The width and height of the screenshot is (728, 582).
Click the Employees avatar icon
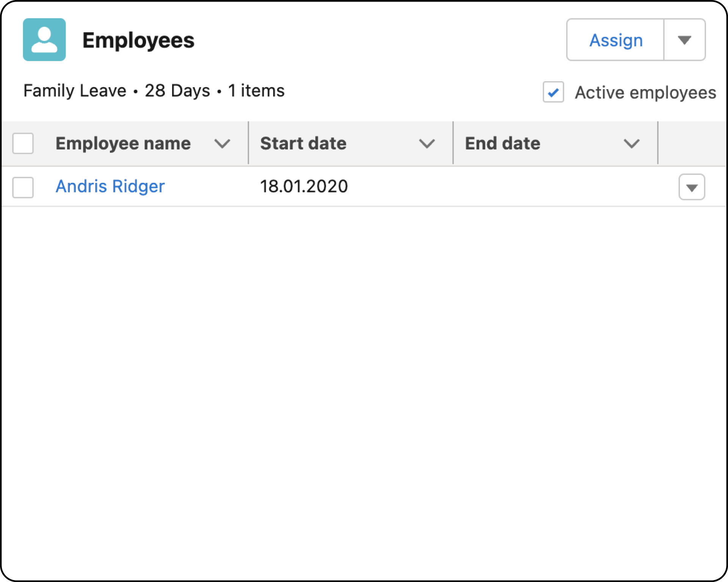(44, 40)
